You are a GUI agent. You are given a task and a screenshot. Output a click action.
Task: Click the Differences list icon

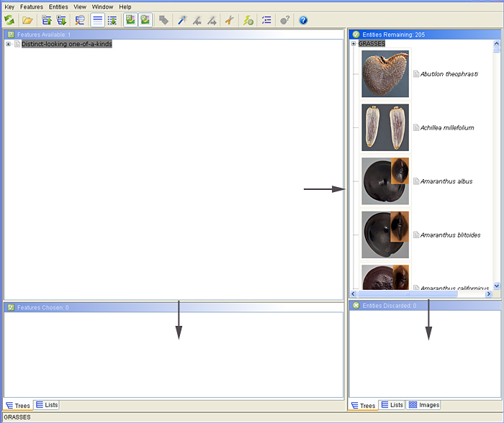click(x=266, y=20)
